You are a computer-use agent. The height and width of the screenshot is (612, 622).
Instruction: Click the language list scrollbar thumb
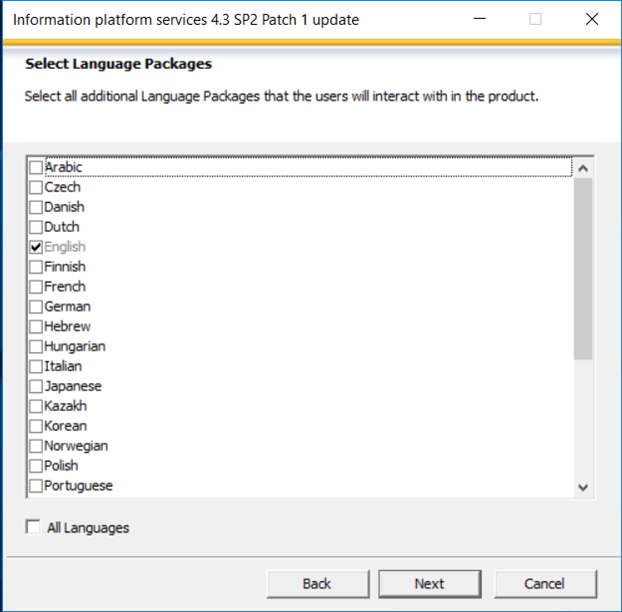pyautogui.click(x=583, y=269)
